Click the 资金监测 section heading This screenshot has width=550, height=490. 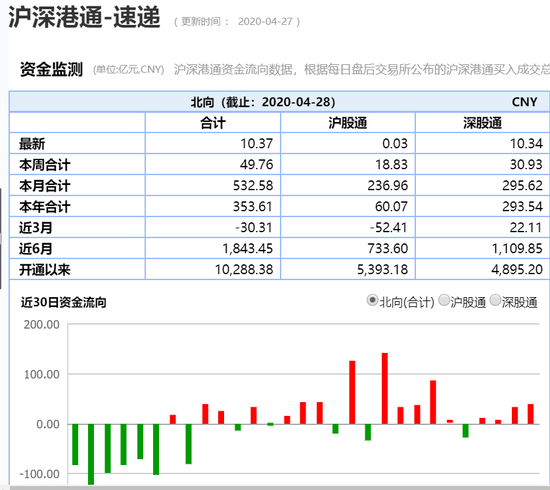51,69
